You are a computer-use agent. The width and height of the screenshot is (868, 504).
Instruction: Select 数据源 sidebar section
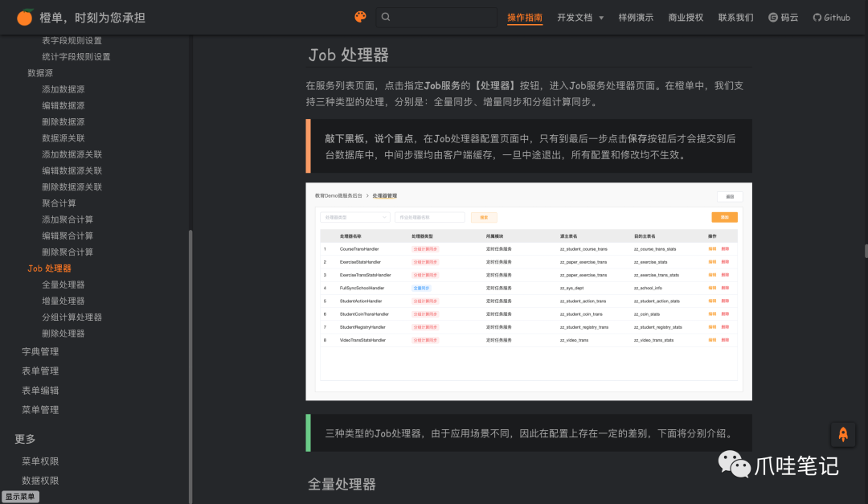(x=40, y=73)
